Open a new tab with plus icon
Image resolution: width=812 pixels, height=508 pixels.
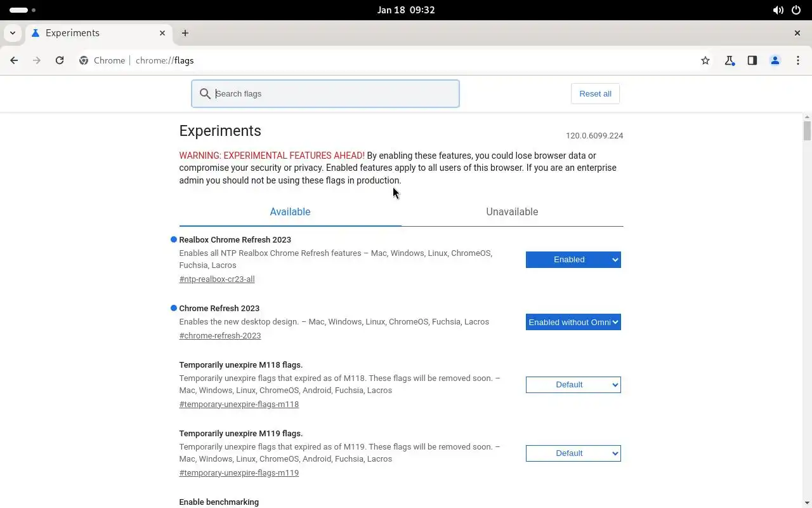[x=185, y=33]
